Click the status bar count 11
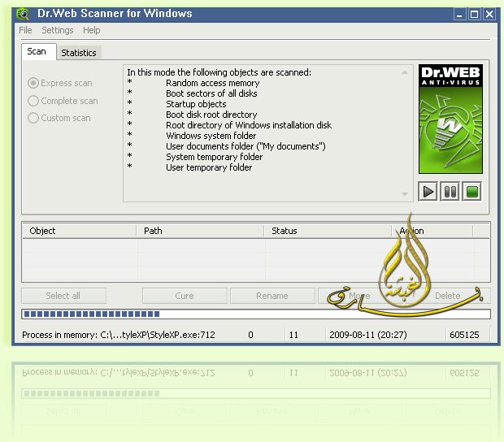 click(293, 335)
